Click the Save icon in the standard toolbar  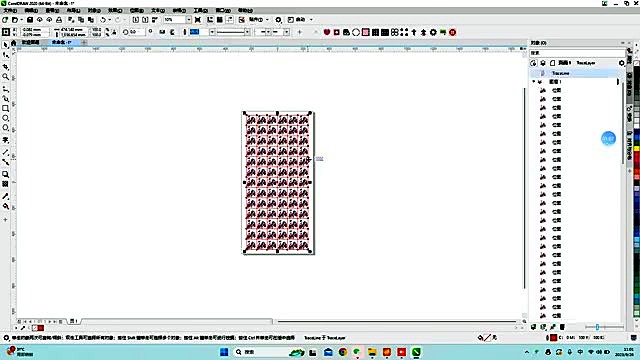(30, 20)
